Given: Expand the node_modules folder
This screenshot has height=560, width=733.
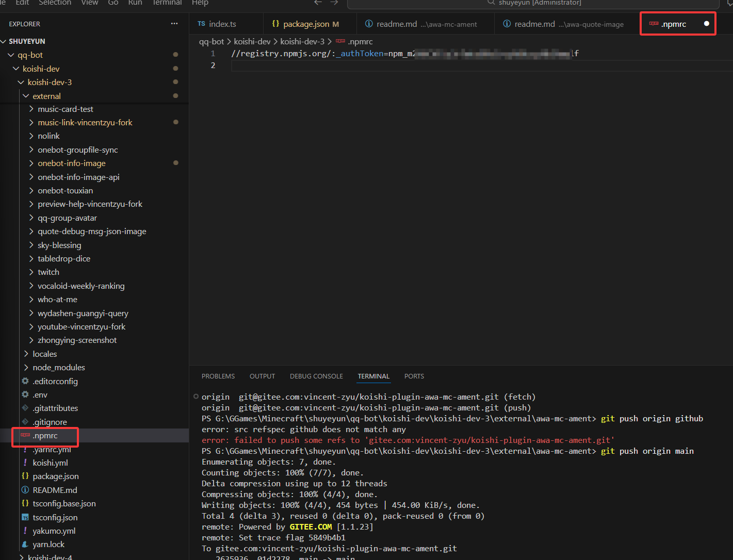Looking at the screenshot, I should pos(58,368).
